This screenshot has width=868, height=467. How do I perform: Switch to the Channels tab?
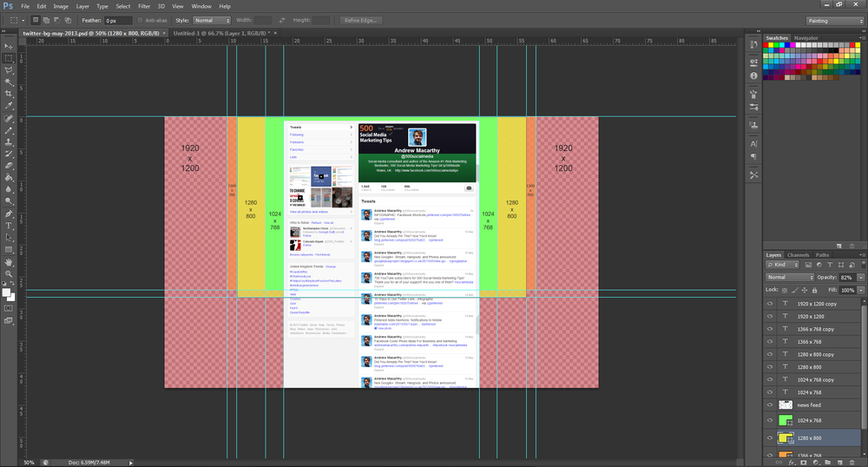[799, 255]
